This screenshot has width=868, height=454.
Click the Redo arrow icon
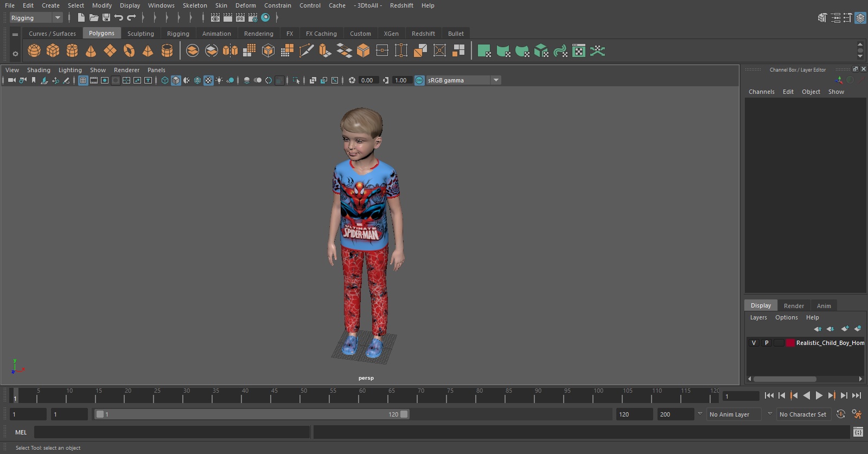pyautogui.click(x=131, y=18)
